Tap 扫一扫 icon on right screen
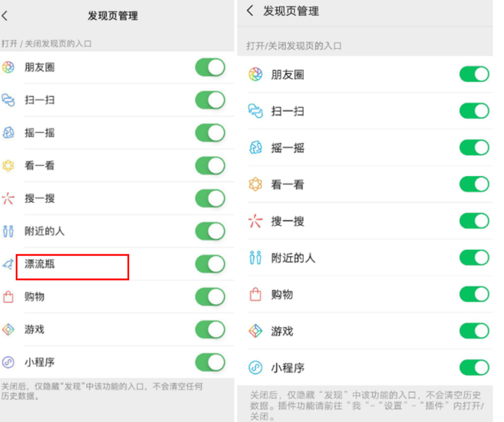Screen dimensions: 504x422 (255, 111)
